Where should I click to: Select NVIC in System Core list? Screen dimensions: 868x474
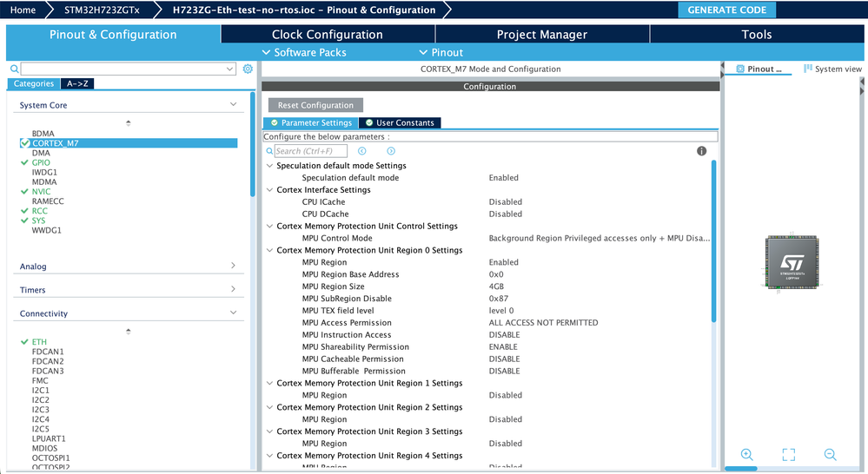[x=41, y=191]
